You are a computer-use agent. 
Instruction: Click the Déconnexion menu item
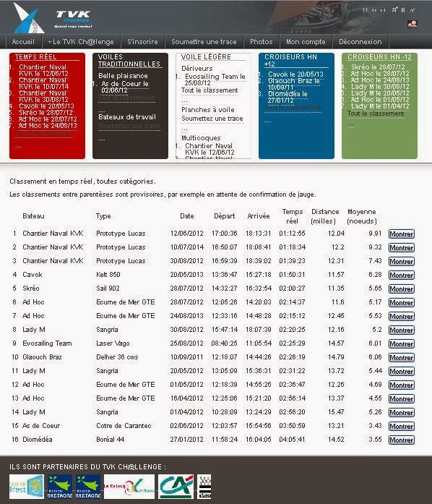click(360, 42)
